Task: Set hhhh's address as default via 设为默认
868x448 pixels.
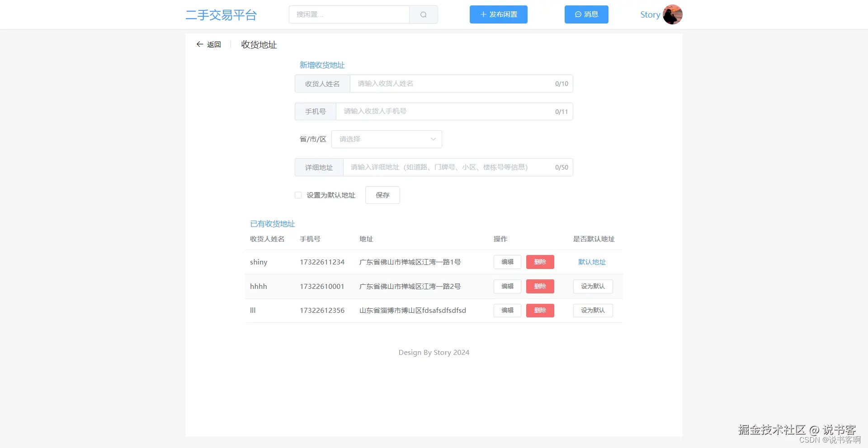Action: click(593, 286)
